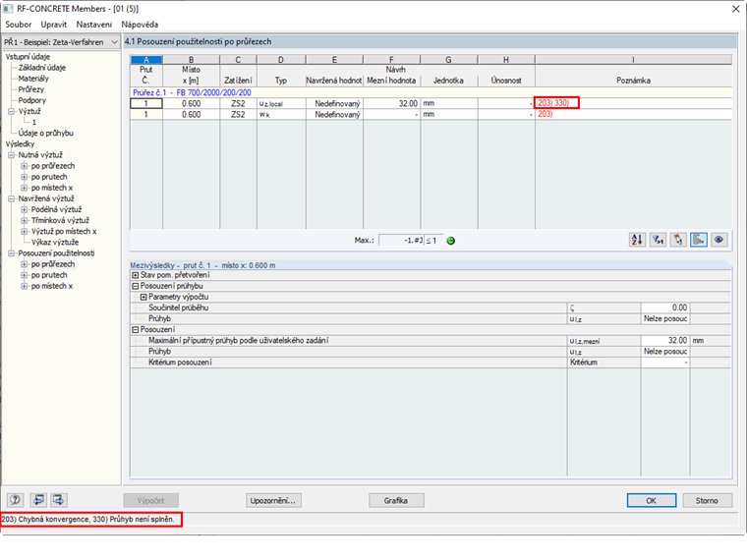
Task: Go to previous table with left arrow icon
Action: coord(38,499)
